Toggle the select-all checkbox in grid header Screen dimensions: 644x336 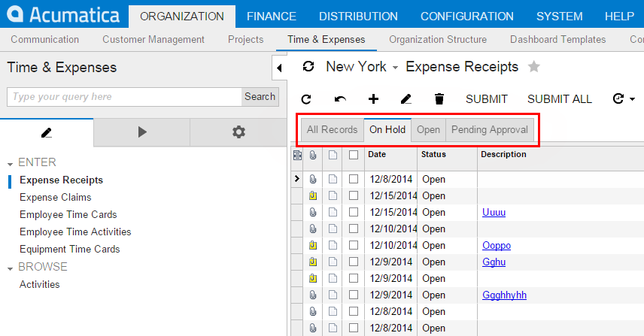354,155
